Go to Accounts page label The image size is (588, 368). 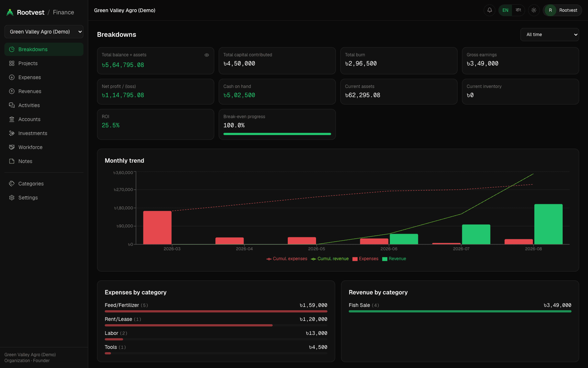[29, 119]
